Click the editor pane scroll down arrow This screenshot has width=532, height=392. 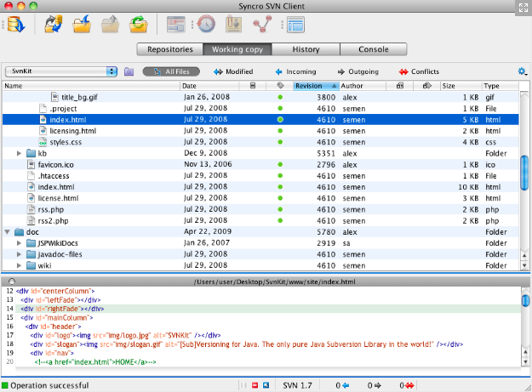coord(525,362)
